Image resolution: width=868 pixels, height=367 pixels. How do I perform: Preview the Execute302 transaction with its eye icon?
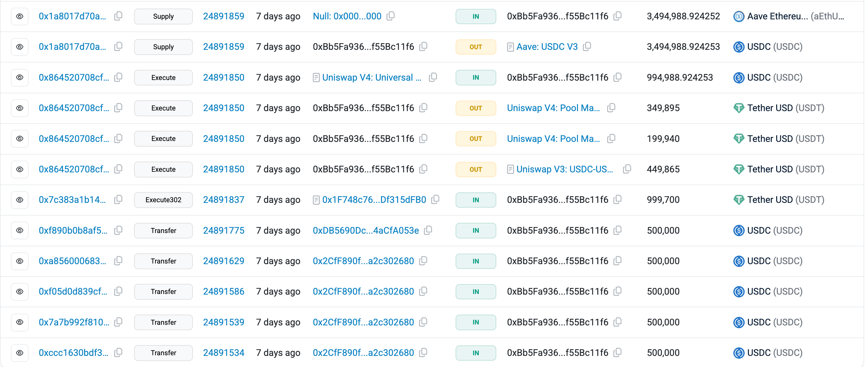(20, 200)
